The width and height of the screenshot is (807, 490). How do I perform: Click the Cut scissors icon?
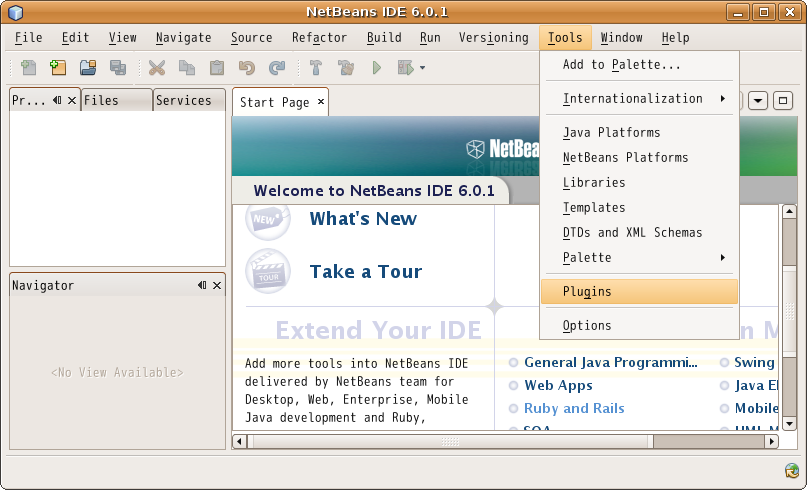(x=157, y=68)
